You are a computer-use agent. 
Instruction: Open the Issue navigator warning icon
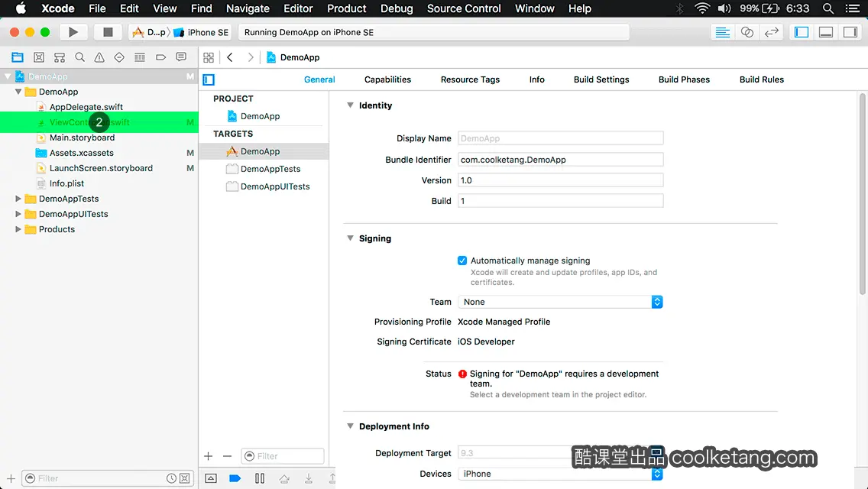[x=99, y=57]
